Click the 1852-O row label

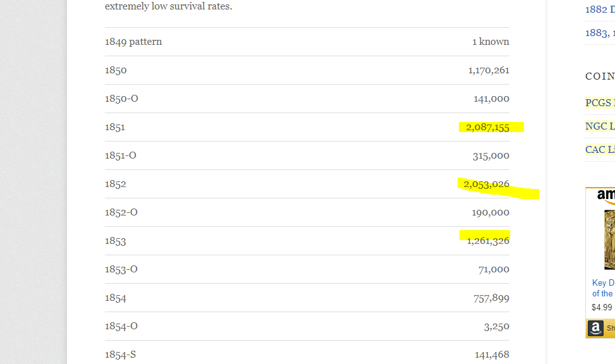[x=121, y=212]
